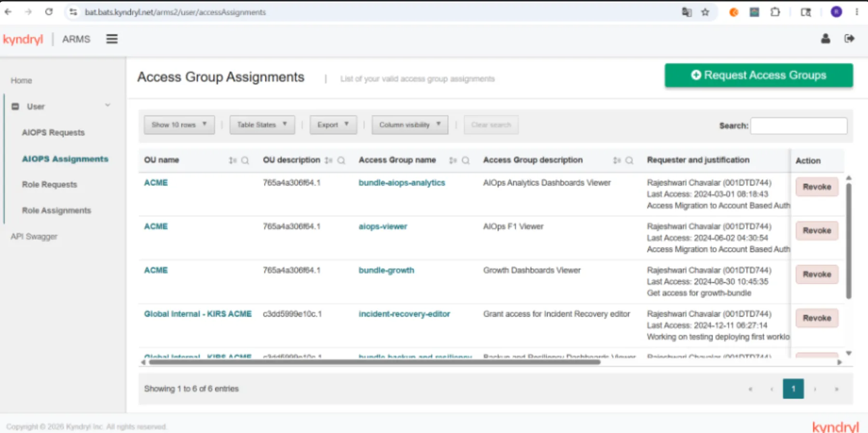The width and height of the screenshot is (868, 433).
Task: Open search for Access Group description column
Action: tap(629, 161)
